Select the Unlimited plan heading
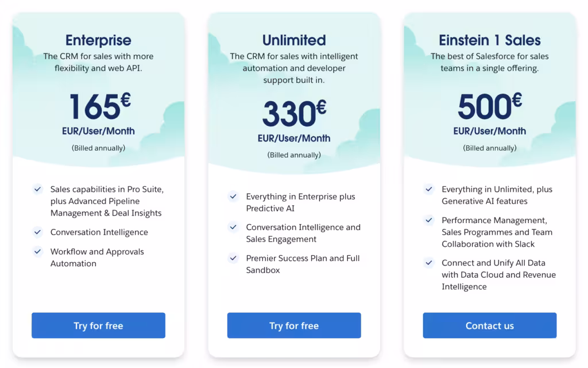 tap(294, 40)
